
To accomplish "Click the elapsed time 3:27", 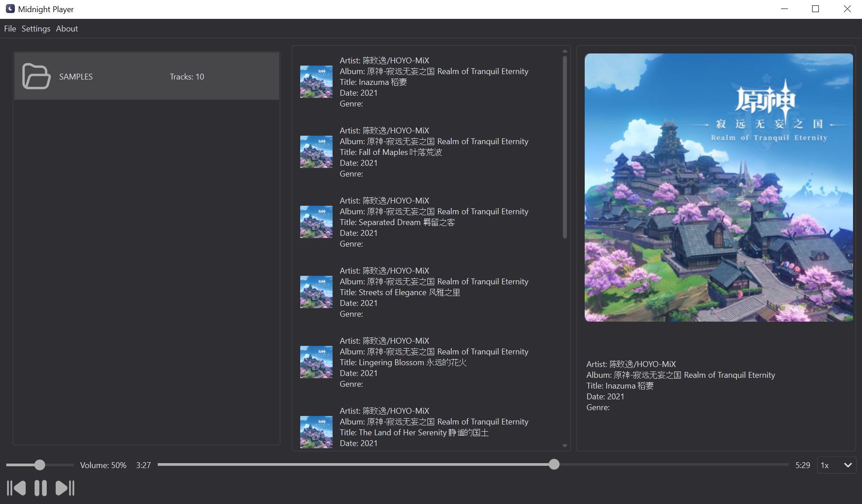I will click(x=143, y=465).
